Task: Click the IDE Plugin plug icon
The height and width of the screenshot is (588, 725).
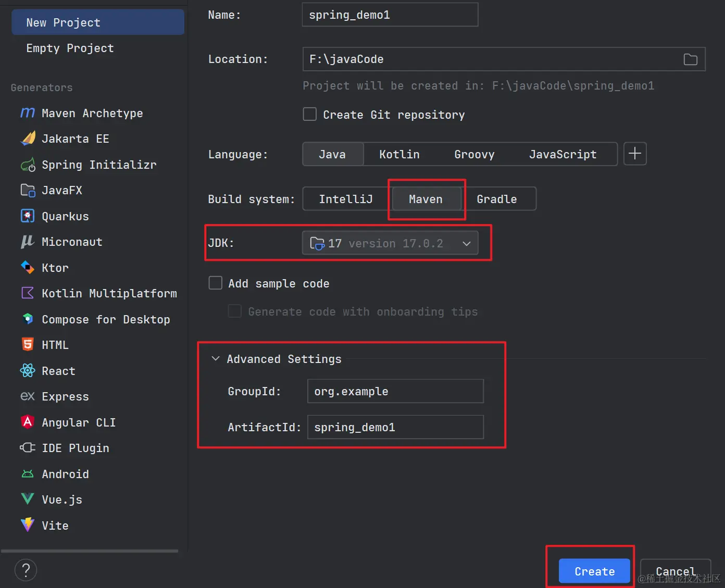Action: [x=28, y=448]
